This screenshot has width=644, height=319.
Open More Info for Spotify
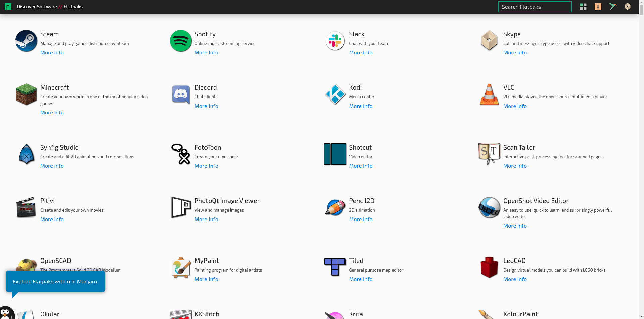pos(206,53)
